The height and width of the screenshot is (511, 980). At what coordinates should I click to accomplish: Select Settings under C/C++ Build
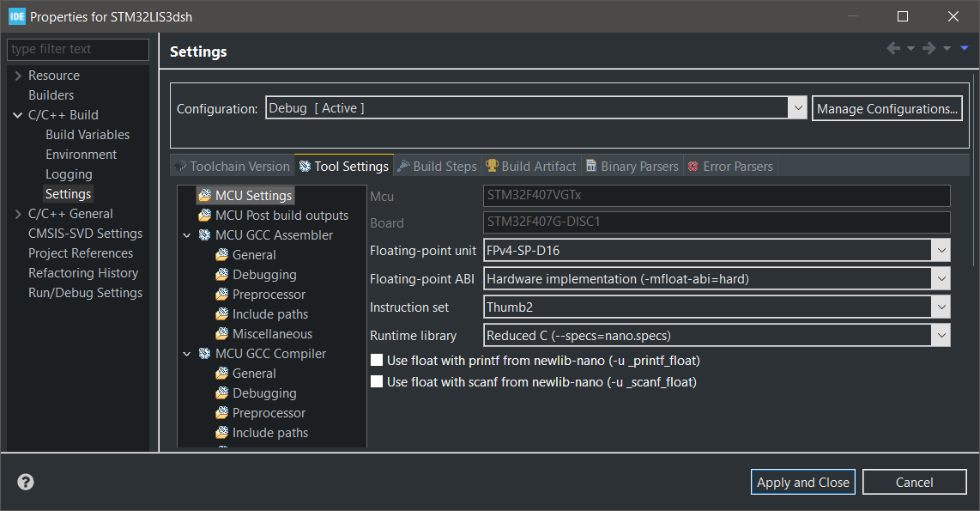(x=68, y=194)
